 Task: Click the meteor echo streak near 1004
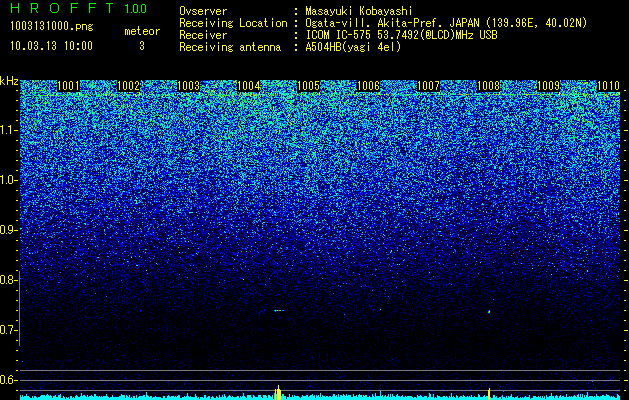[280, 311]
